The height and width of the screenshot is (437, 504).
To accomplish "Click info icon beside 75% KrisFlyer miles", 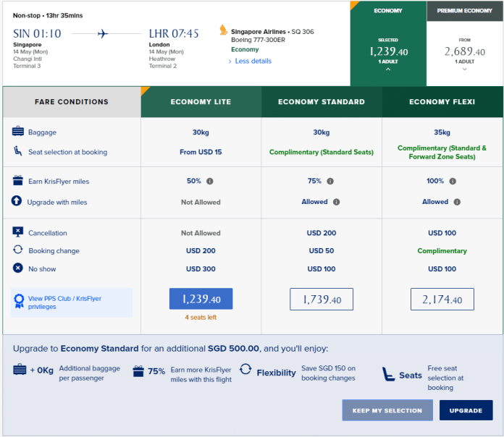I will 330,182.
